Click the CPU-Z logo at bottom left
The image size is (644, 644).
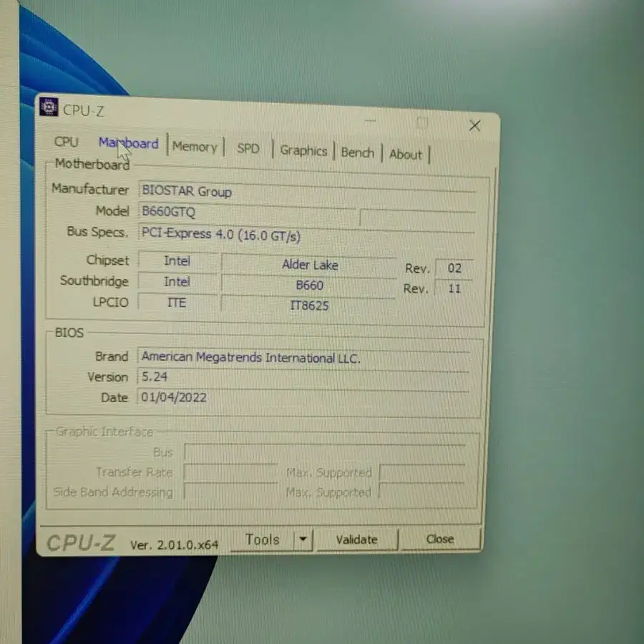81,542
